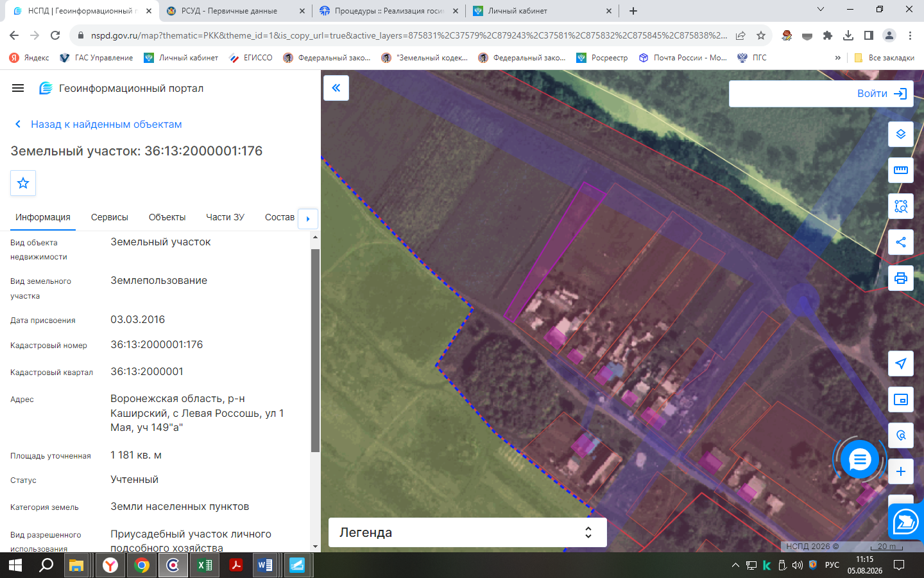Switch to Процедуры browser tab
The image size is (924, 578).
point(388,11)
